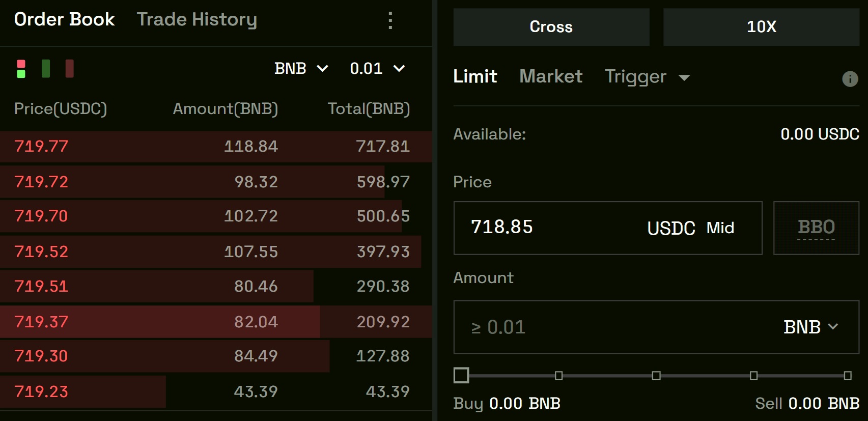Click the Mid price link

pos(720,228)
